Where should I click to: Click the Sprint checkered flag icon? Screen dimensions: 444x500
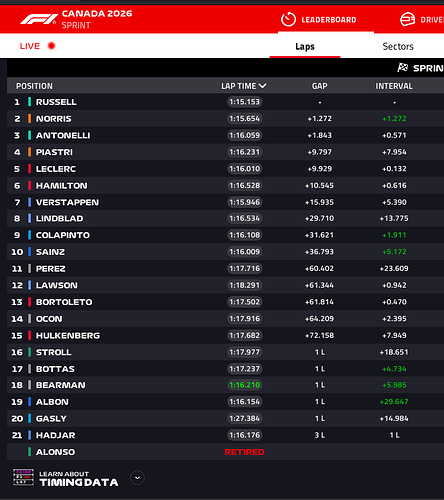tap(403, 68)
